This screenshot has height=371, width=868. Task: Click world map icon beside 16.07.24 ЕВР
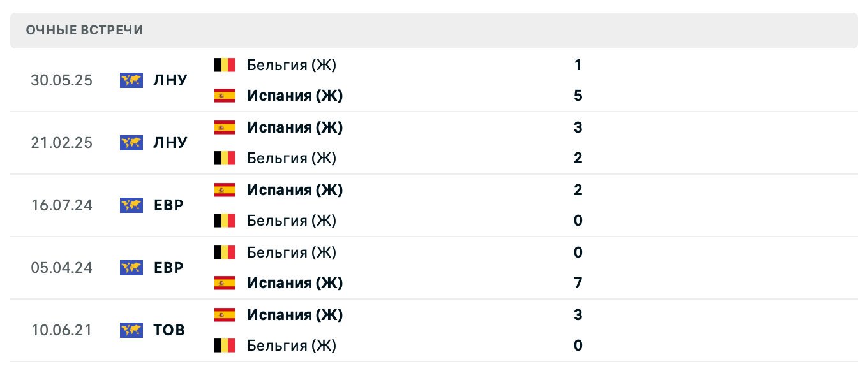click(131, 205)
